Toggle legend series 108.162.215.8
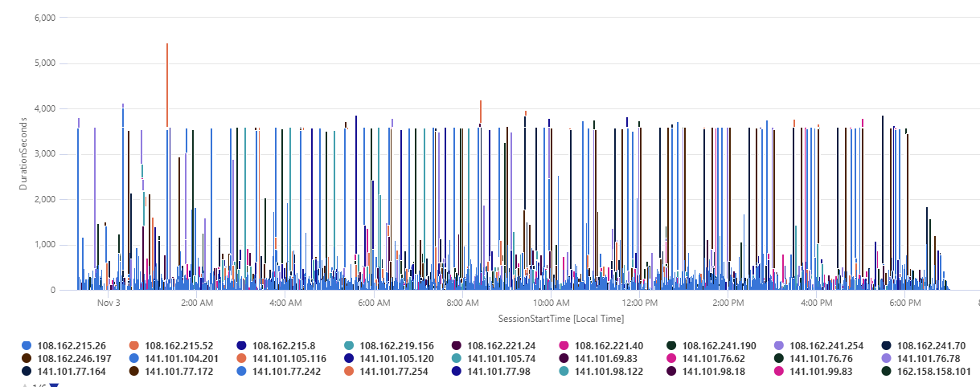 (276, 345)
